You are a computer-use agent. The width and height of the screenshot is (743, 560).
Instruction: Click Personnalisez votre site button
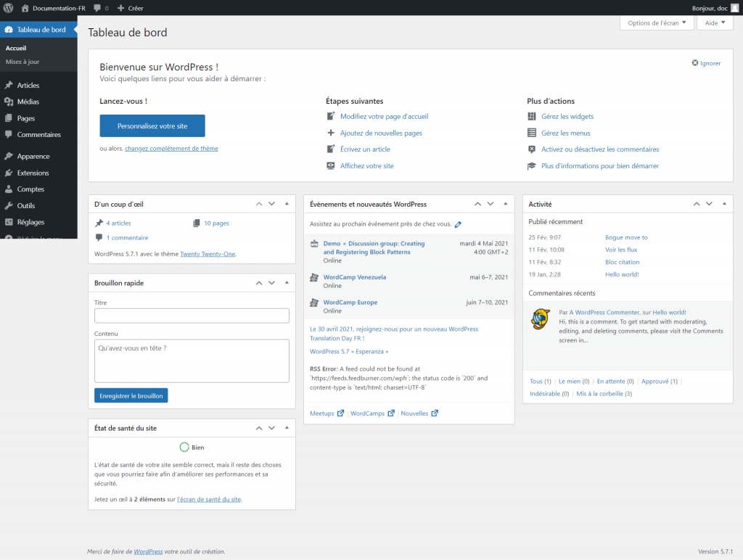pos(152,125)
